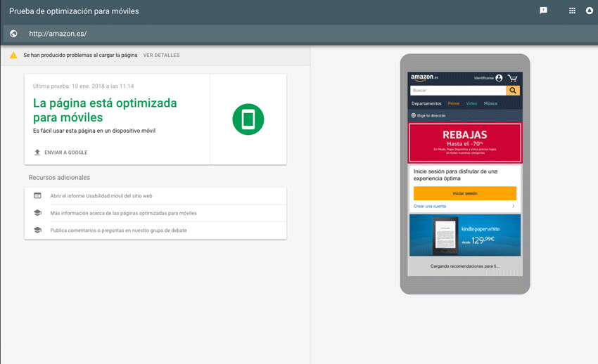The height and width of the screenshot is (364, 598).
Task: Open Abrir el informe Usabilidad móvil link
Action: coord(101,196)
